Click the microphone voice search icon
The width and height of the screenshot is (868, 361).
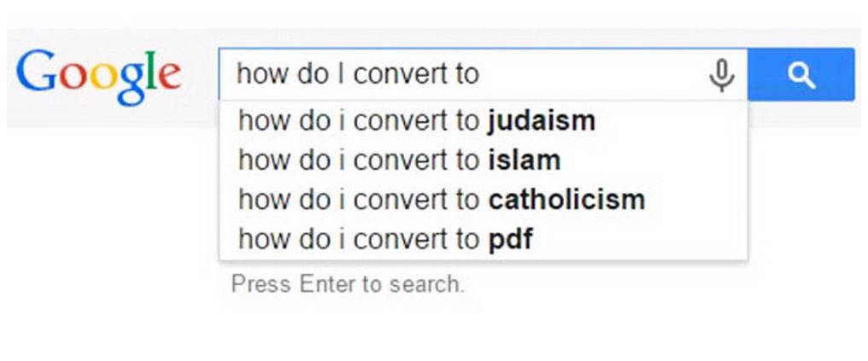tap(722, 75)
